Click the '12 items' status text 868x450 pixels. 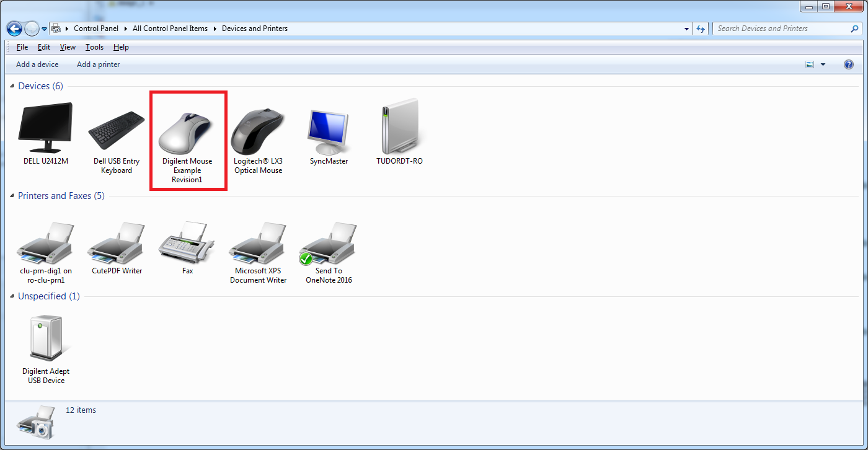click(x=81, y=410)
